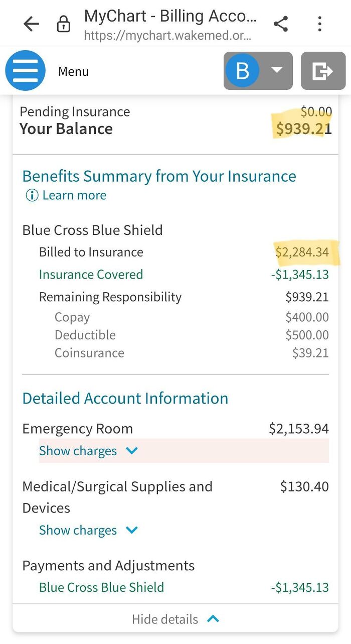Collapse with the Hide details chevron

click(x=213, y=619)
